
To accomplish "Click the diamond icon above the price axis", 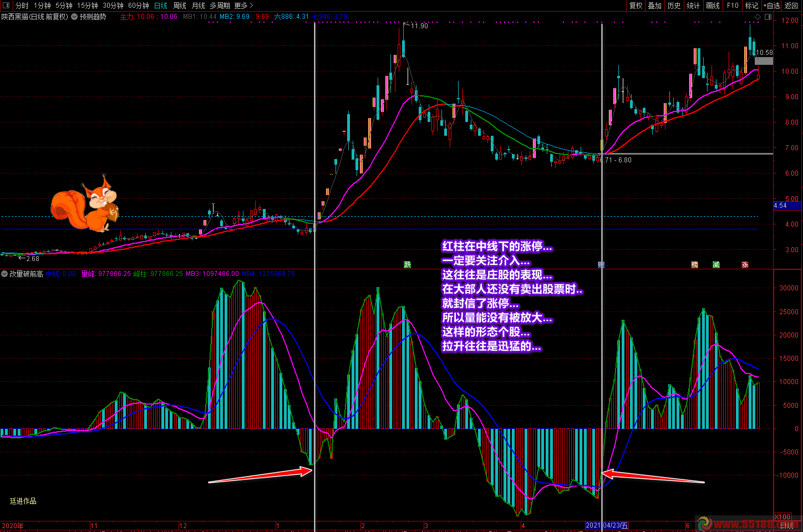I will tap(758, 17).
